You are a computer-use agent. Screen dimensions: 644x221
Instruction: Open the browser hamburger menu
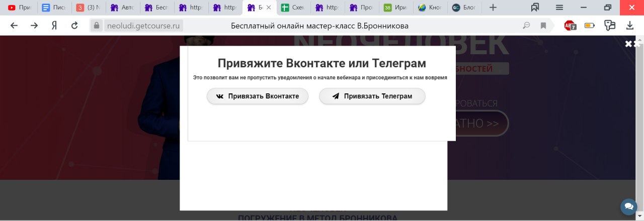pos(559,8)
